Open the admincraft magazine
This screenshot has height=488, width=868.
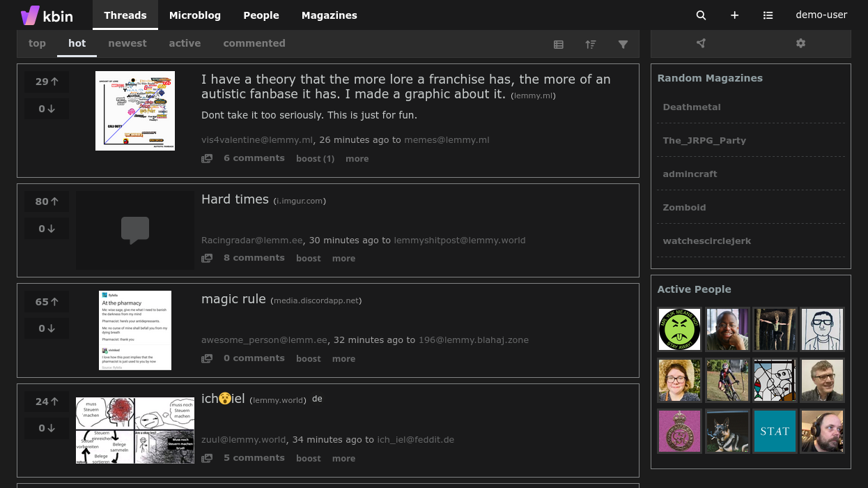(x=690, y=174)
